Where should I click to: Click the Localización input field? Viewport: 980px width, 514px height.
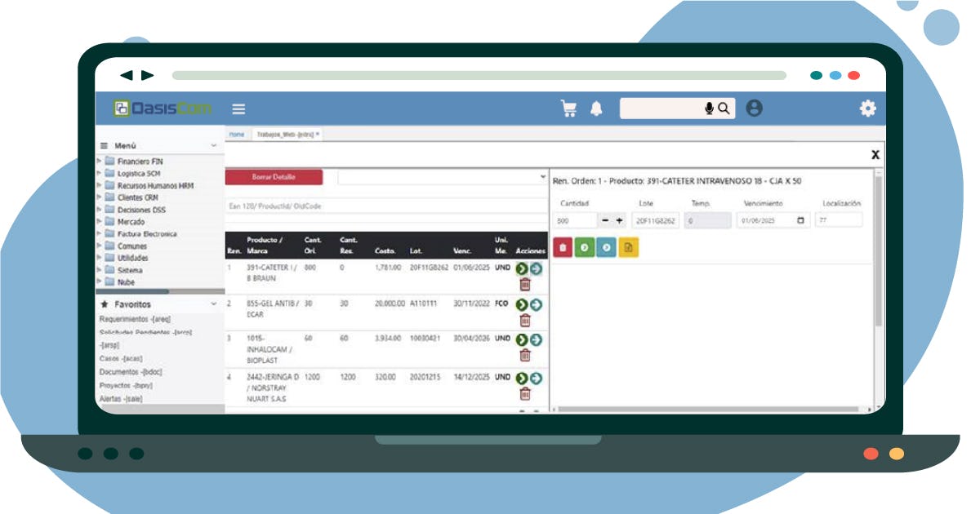click(x=839, y=220)
